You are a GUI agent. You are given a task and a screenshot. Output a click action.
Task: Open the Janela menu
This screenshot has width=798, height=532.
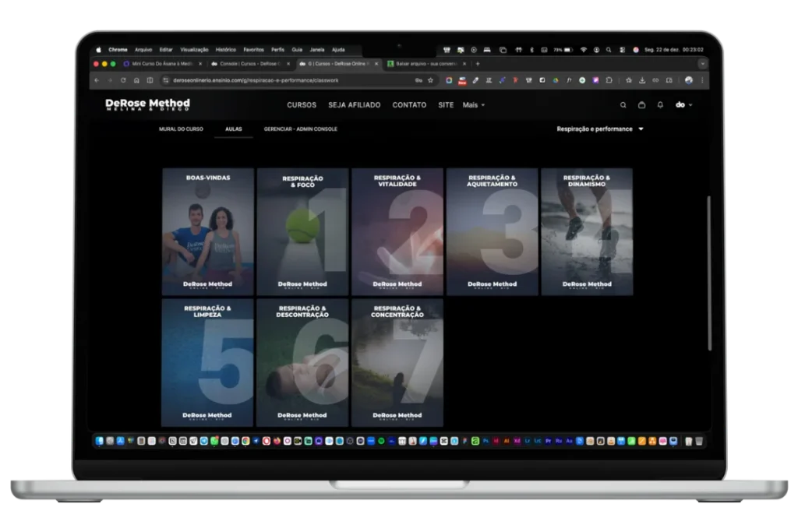point(317,50)
